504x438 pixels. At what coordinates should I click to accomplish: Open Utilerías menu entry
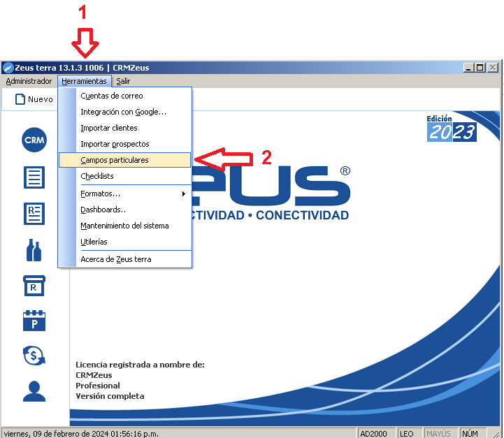(125, 242)
